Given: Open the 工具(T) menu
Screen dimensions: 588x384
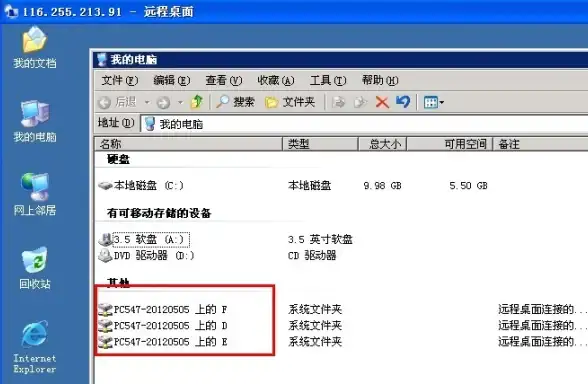Looking at the screenshot, I should [328, 80].
